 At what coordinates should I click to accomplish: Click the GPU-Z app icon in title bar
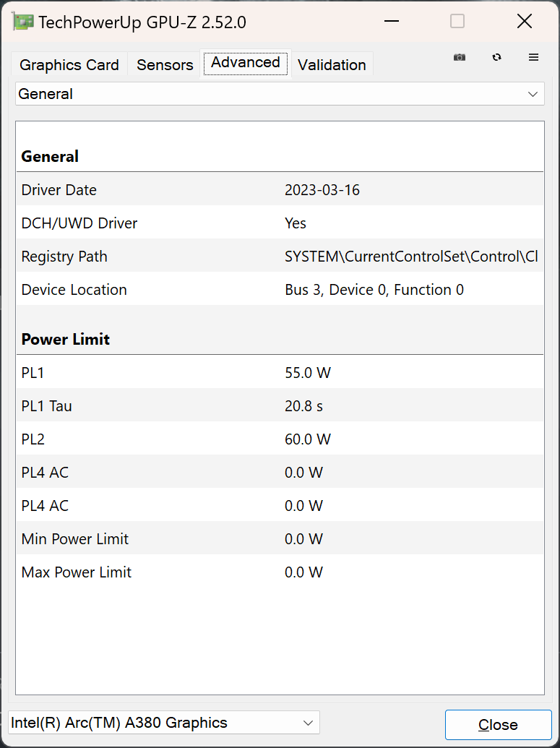coord(23,22)
